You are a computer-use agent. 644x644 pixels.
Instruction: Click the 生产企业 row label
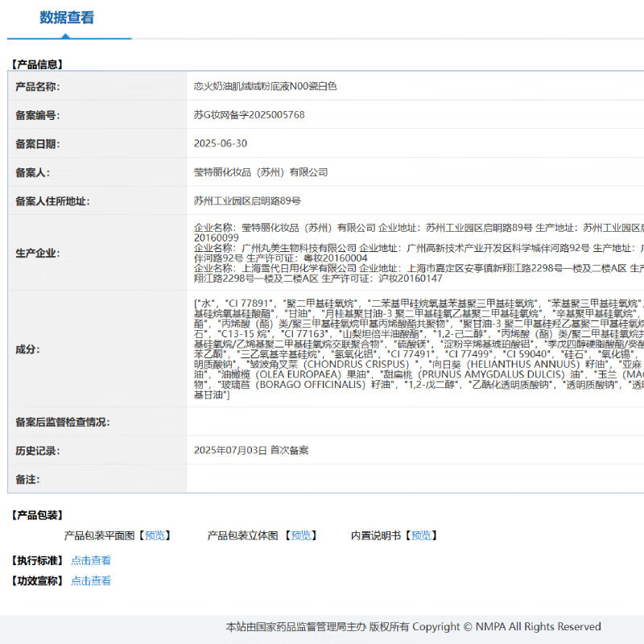(x=37, y=253)
